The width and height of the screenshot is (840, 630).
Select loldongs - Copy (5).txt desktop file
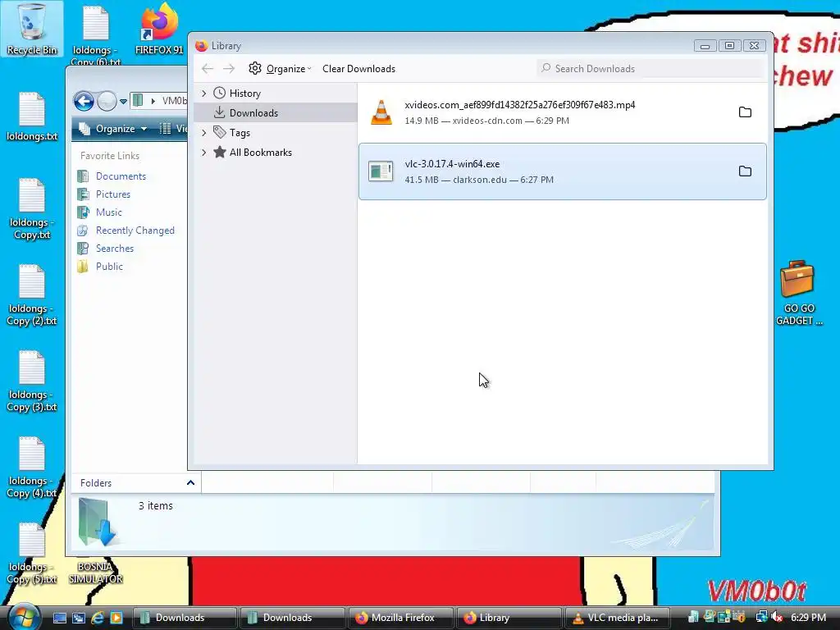pos(32,554)
